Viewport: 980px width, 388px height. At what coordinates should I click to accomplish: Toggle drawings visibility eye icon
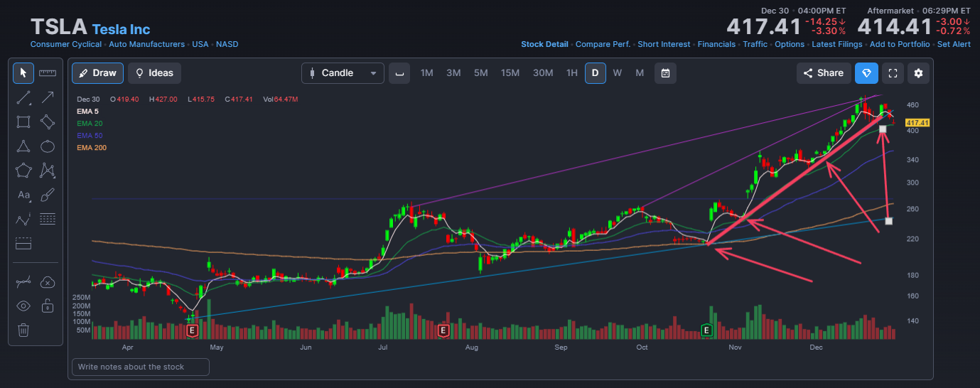point(23,306)
